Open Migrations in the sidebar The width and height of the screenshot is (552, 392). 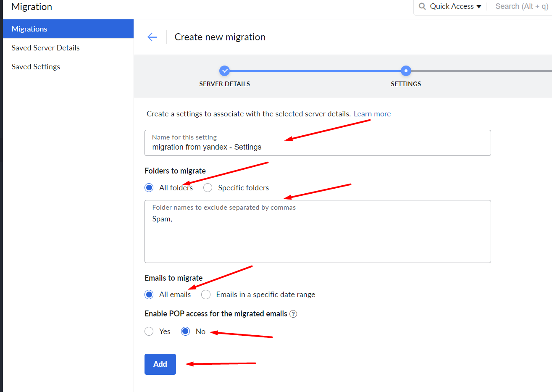coord(68,29)
